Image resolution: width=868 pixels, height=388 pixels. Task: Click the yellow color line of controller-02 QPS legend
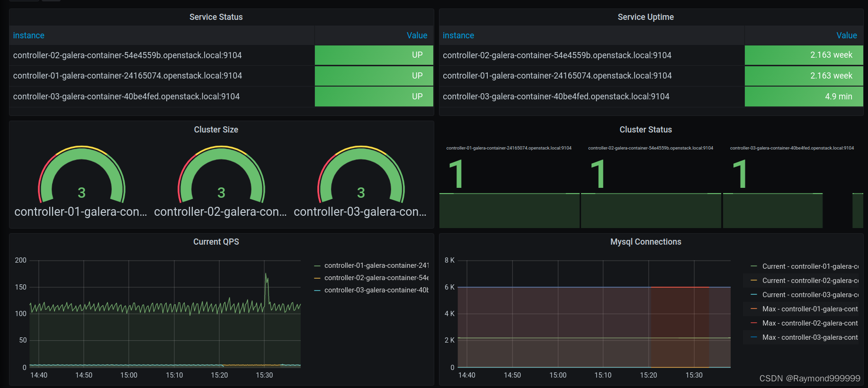click(x=317, y=278)
